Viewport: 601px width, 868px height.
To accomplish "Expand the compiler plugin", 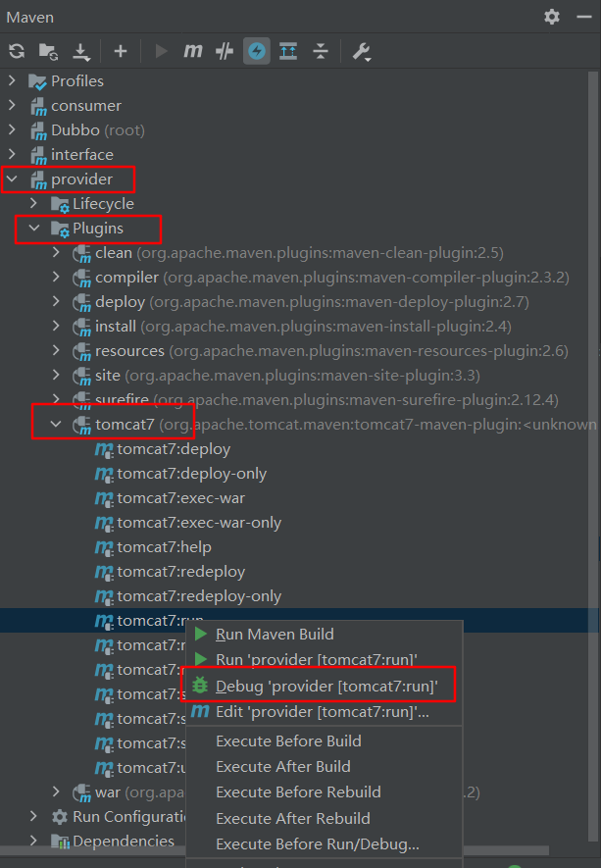I will pos(56,277).
